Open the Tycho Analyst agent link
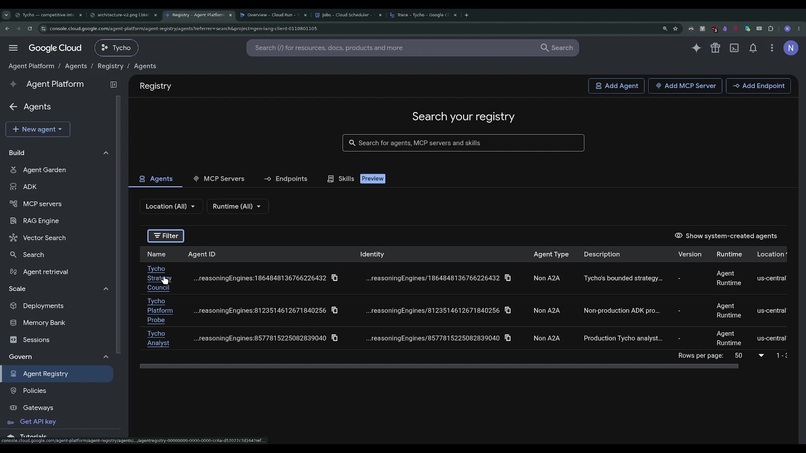806x453 pixels. [158, 338]
